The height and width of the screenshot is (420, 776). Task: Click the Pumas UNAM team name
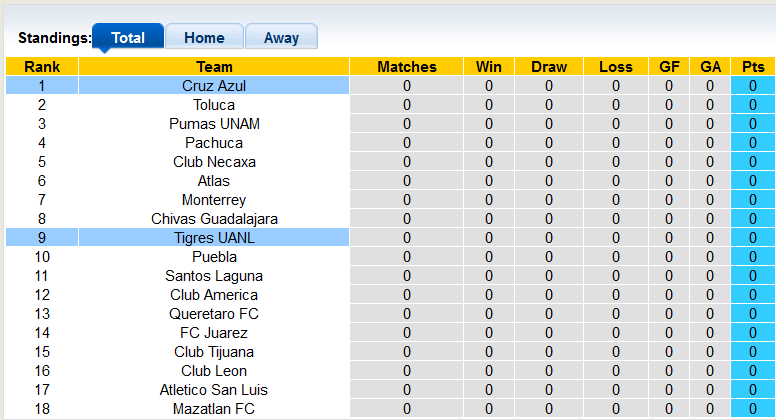[214, 124]
